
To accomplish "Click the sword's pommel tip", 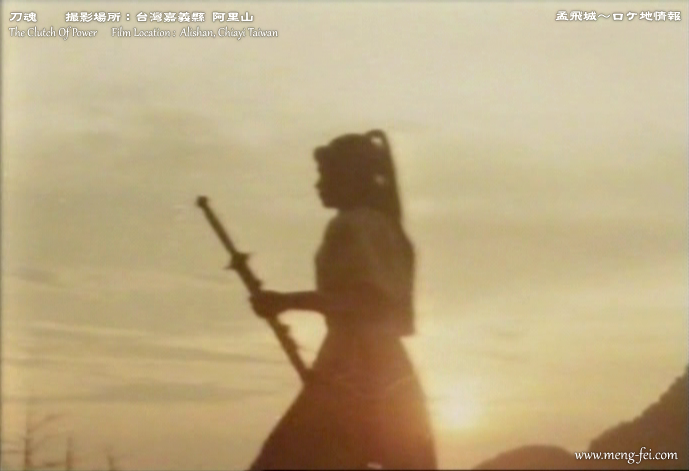I will pos(201,202).
